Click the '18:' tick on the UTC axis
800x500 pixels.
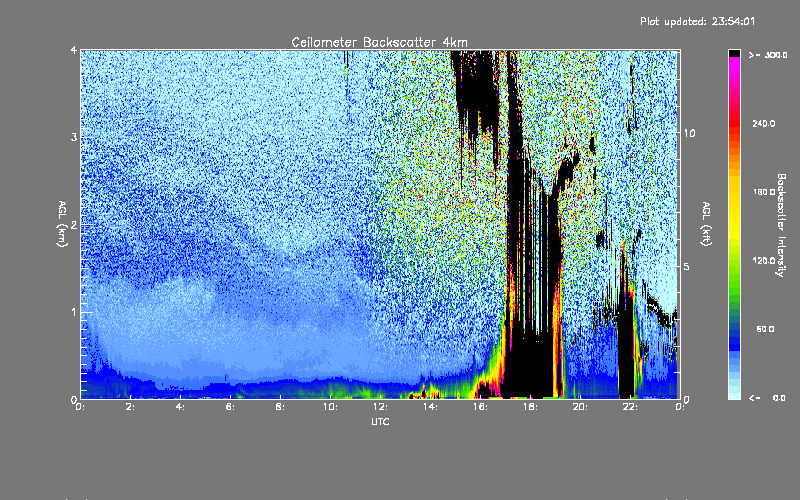(530, 407)
